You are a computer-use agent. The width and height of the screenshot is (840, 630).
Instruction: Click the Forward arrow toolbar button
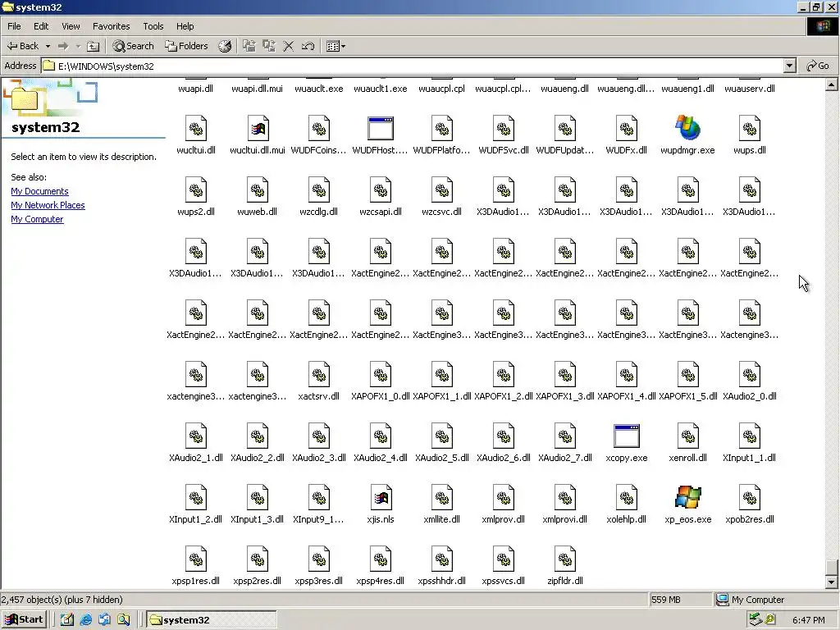pyautogui.click(x=63, y=46)
